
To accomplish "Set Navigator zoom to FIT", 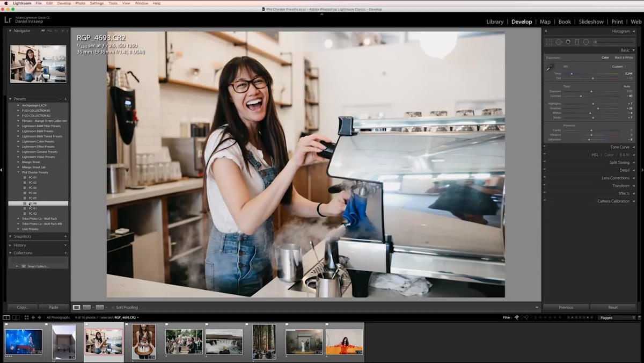I will click(x=43, y=31).
